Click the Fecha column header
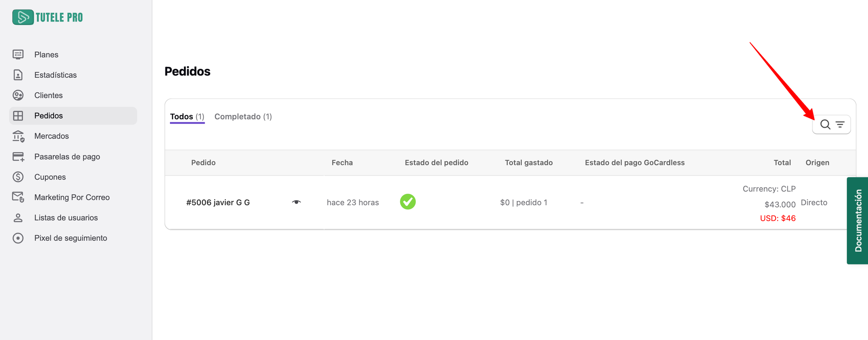The height and width of the screenshot is (340, 868). (x=342, y=163)
